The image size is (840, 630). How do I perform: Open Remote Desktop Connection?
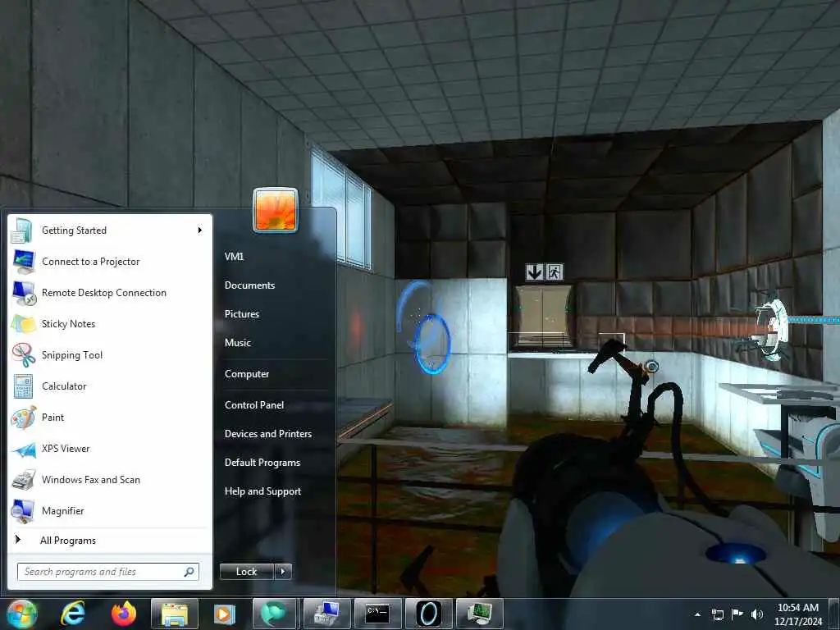pyautogui.click(x=110, y=293)
